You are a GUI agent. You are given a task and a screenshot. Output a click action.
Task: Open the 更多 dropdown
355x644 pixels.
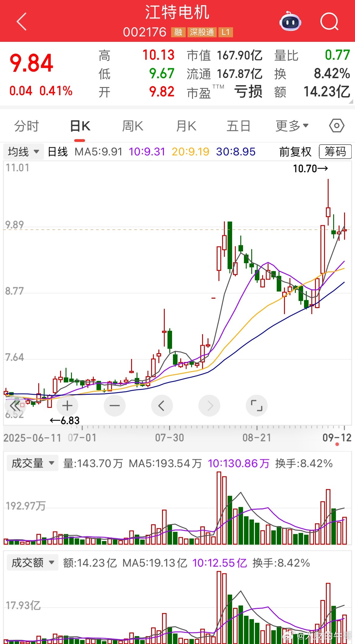click(292, 126)
